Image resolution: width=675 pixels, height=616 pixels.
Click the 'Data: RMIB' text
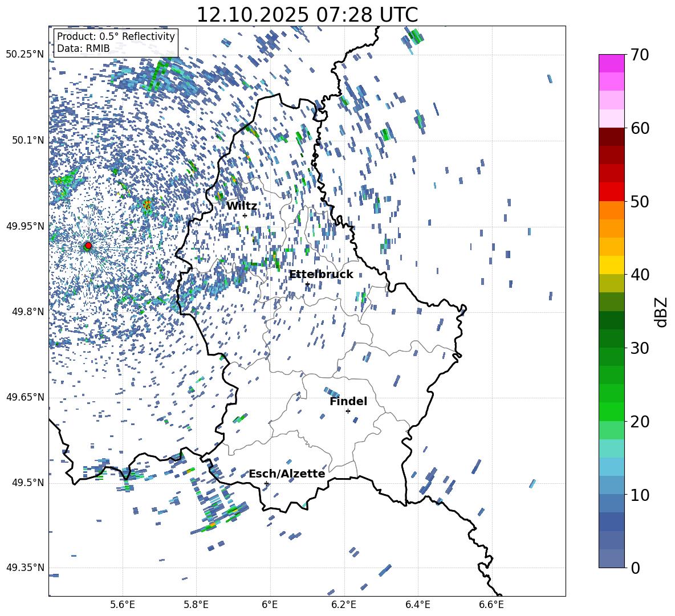point(83,48)
